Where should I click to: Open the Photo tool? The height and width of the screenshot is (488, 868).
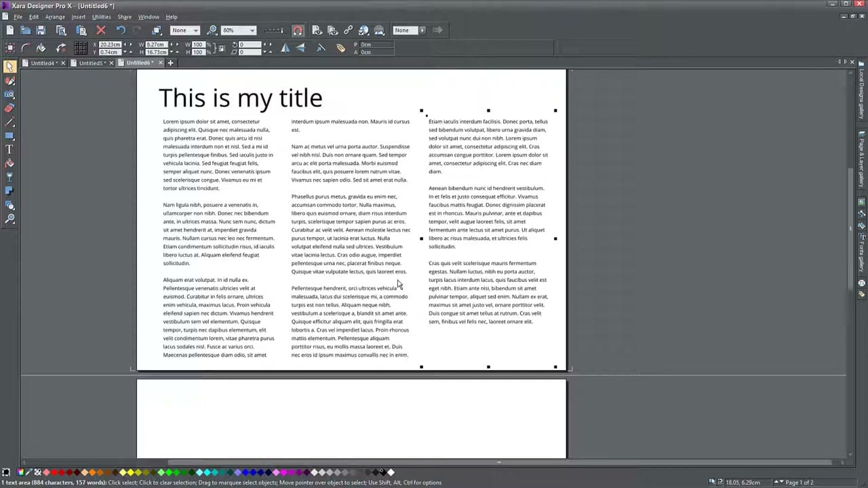coord(10,96)
